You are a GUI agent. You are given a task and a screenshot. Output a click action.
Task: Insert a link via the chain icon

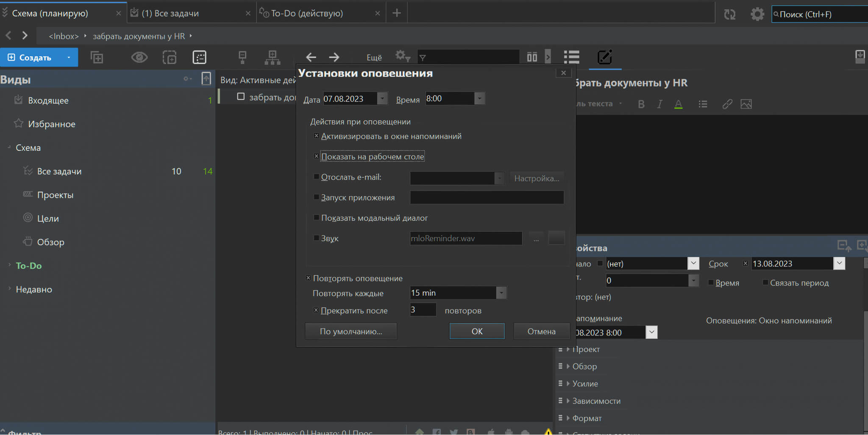(x=727, y=104)
